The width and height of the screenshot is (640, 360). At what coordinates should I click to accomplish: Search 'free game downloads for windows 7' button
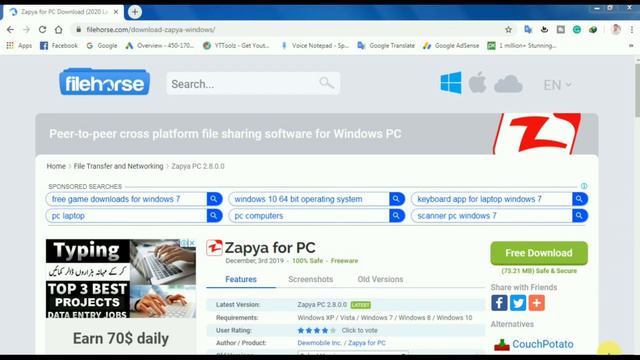(214, 199)
